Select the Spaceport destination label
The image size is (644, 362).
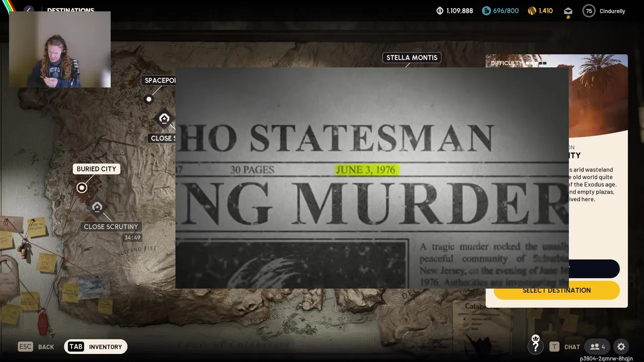pos(159,80)
